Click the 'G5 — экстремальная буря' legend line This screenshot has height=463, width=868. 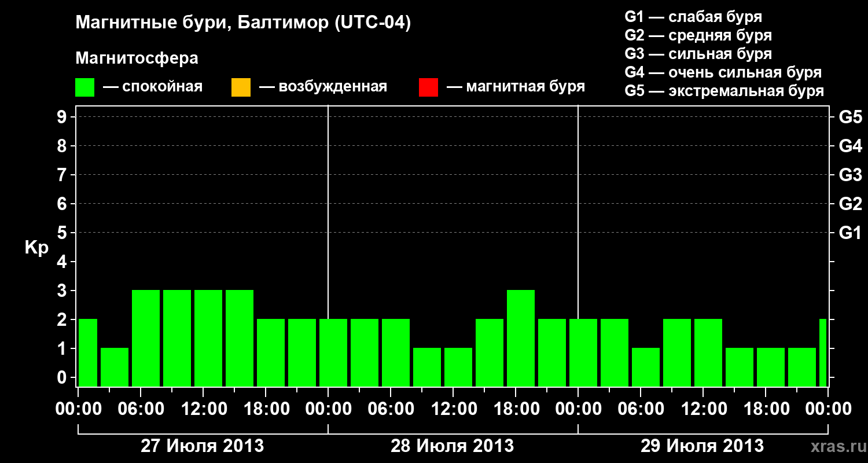click(x=724, y=91)
